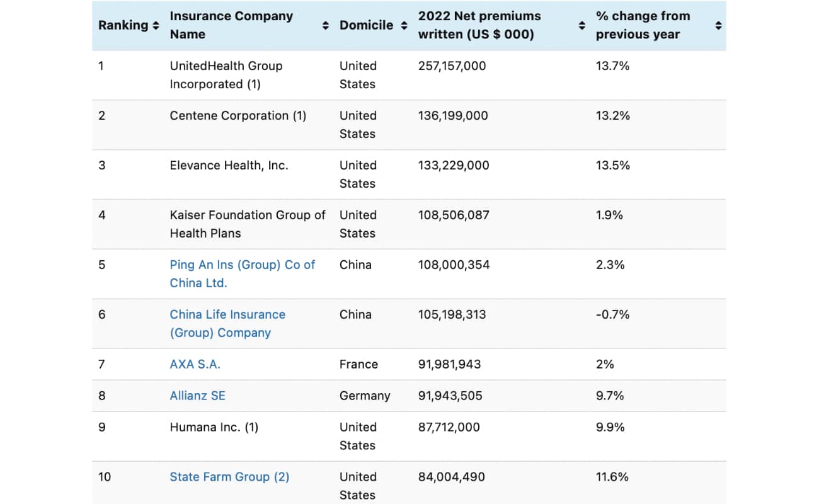Select the Kaiser Foundation Group row
The image size is (819, 504).
click(409, 224)
